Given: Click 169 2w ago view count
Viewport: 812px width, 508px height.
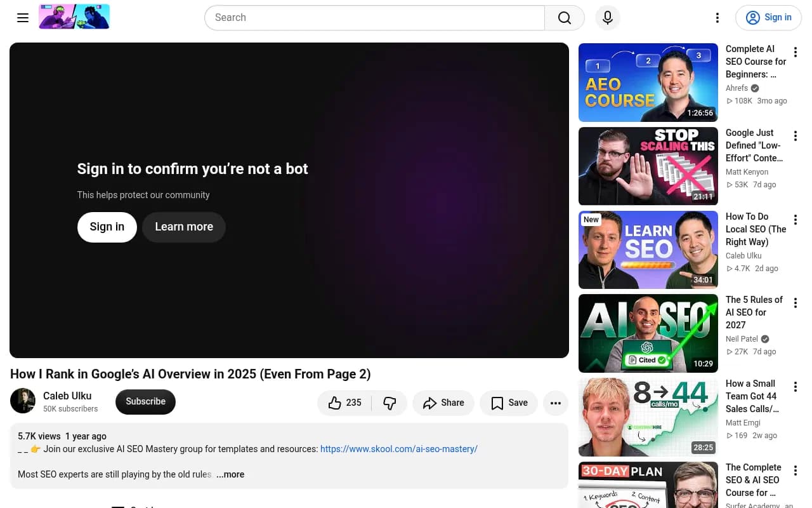Looking at the screenshot, I should tap(752, 436).
